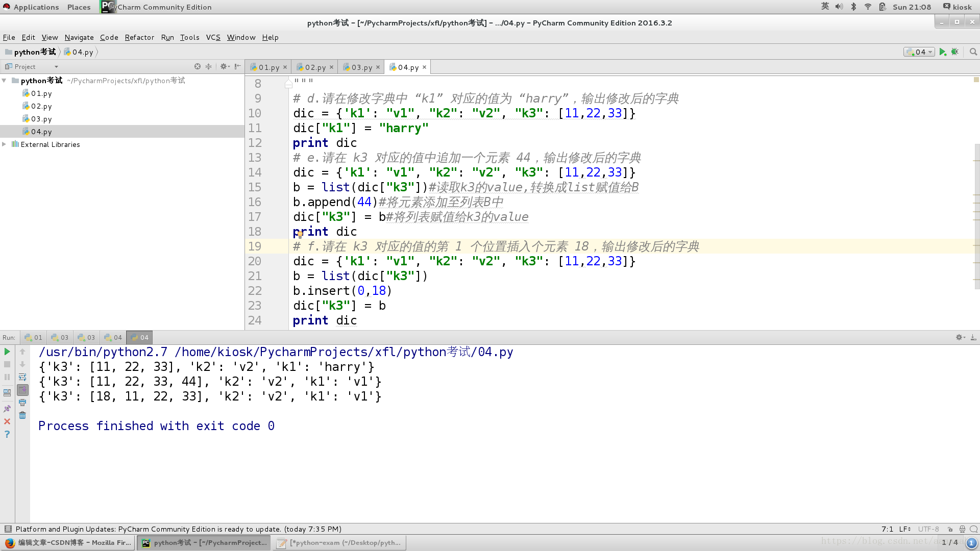Click the workspace switcher showing 1 / 4
Screen dimensions: 980x551
click(x=949, y=542)
